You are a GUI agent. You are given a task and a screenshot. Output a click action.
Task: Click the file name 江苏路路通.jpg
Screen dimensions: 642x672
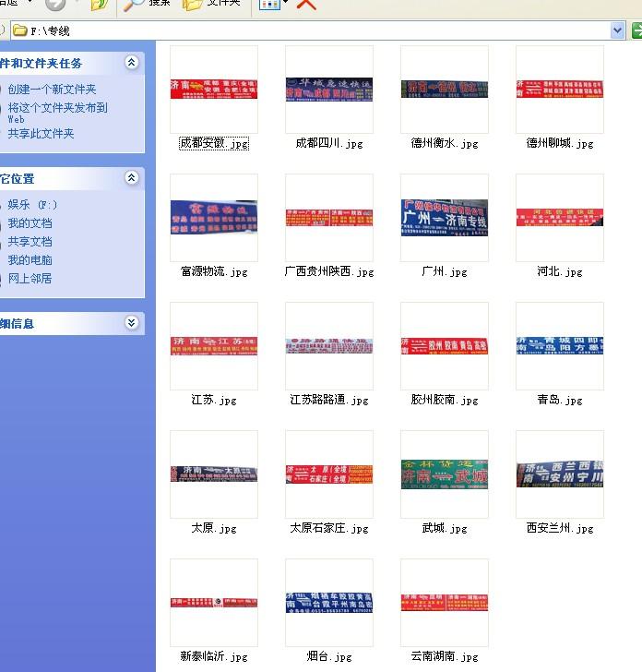329,400
